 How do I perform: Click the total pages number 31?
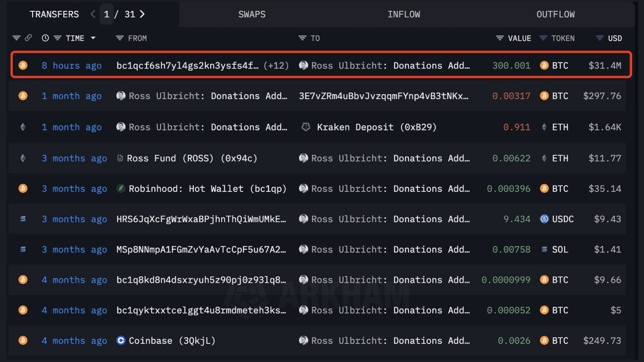130,14
